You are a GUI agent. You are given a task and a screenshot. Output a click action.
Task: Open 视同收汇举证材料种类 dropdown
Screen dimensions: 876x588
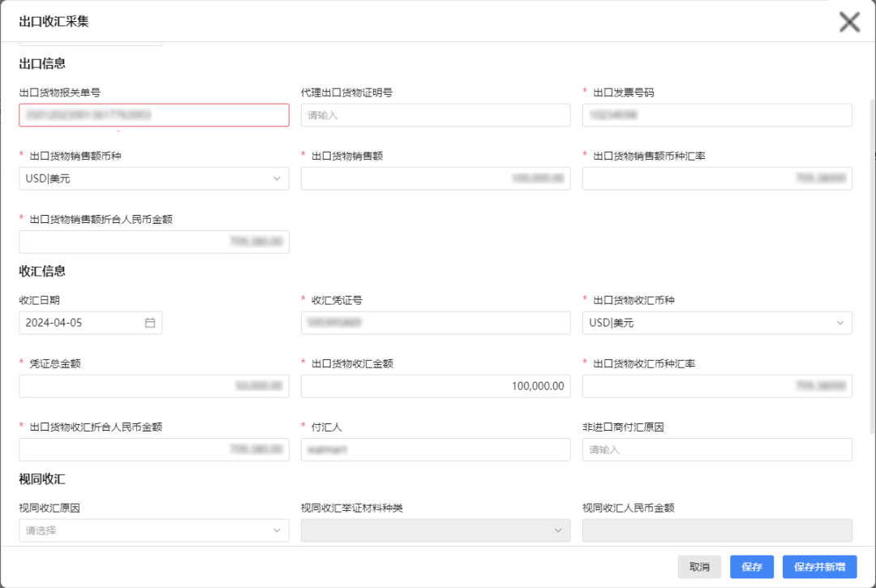pyautogui.click(x=436, y=530)
